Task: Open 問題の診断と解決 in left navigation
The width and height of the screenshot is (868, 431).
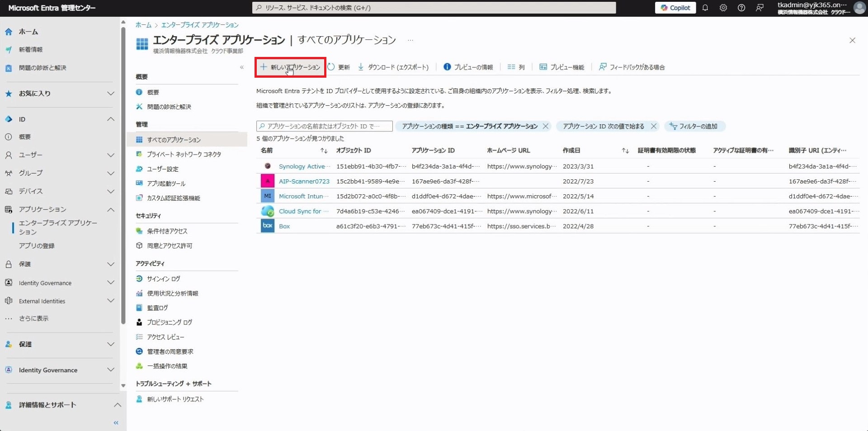Action: coord(42,68)
